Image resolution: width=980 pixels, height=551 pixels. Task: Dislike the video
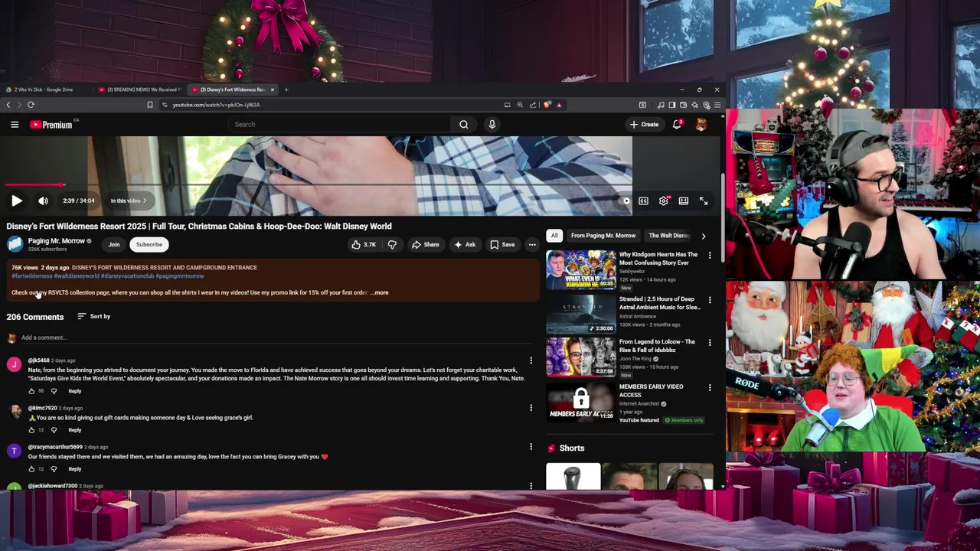[392, 244]
